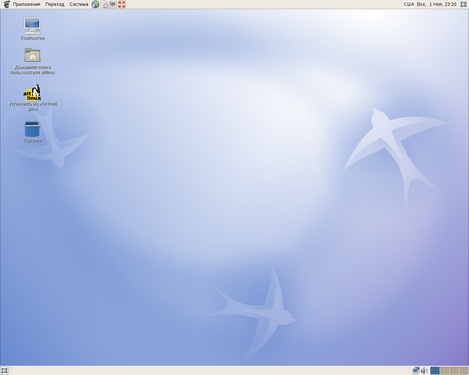Open the Переход menu
469x375 pixels.
pos(55,4)
